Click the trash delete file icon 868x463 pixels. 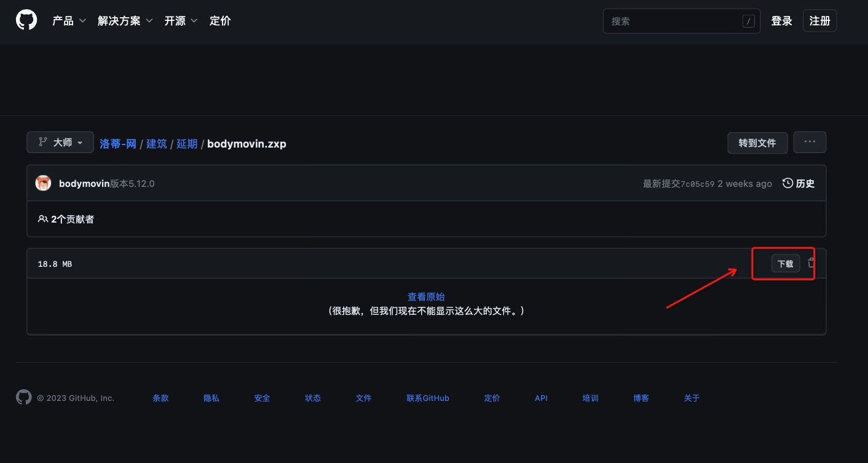(x=811, y=263)
